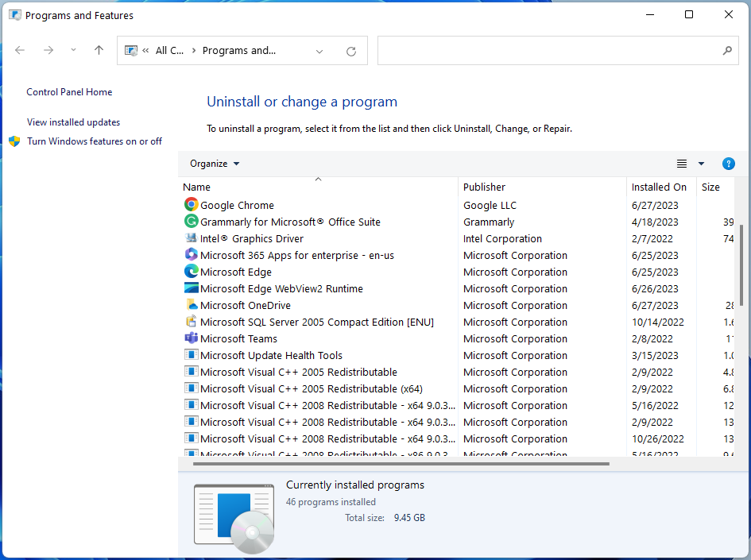Open Turn Windows features on or off
Viewport: 751px width, 560px height.
click(95, 141)
